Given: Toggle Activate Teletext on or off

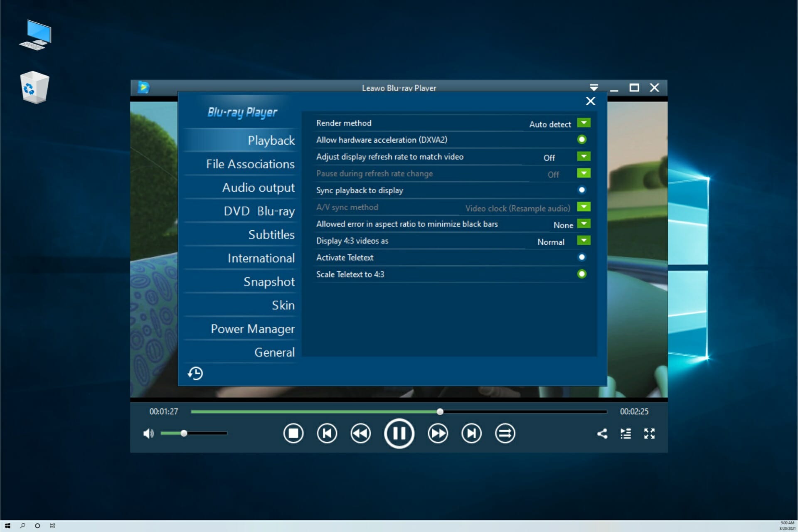Looking at the screenshot, I should [x=582, y=257].
